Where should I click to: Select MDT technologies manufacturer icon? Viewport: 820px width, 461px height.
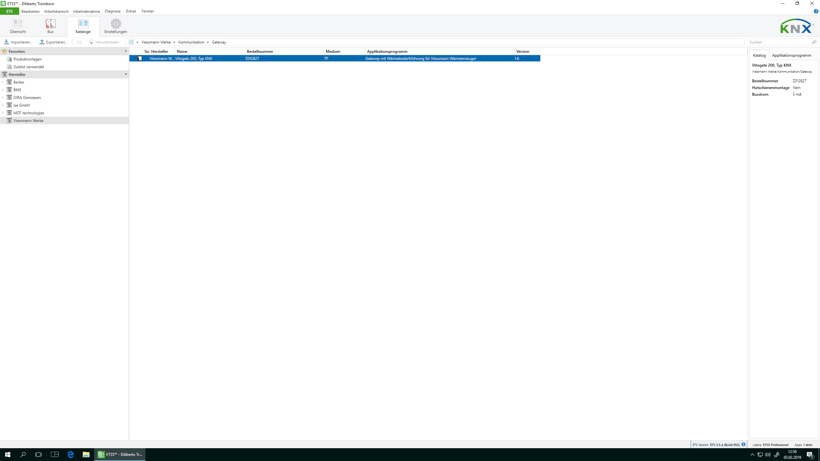[x=9, y=113]
